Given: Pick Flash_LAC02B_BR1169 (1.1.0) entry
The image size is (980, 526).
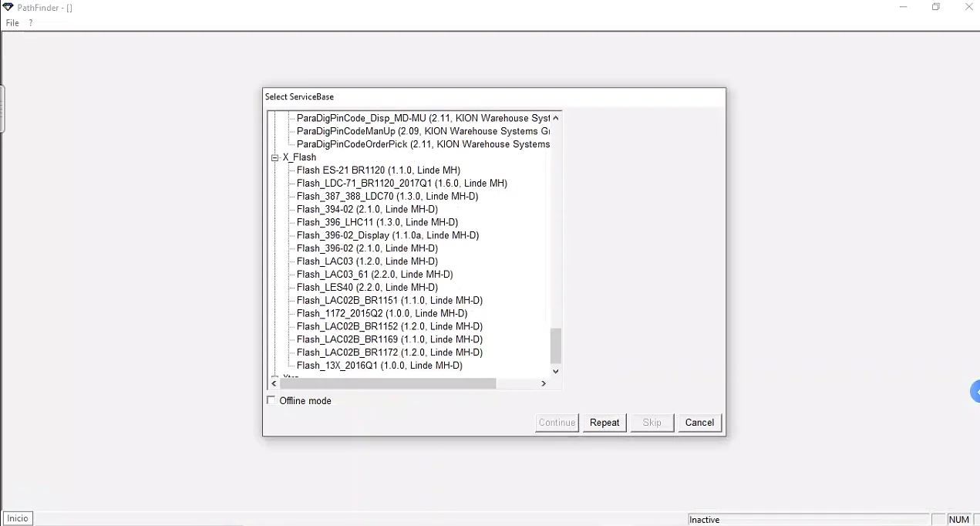Looking at the screenshot, I should tap(389, 339).
